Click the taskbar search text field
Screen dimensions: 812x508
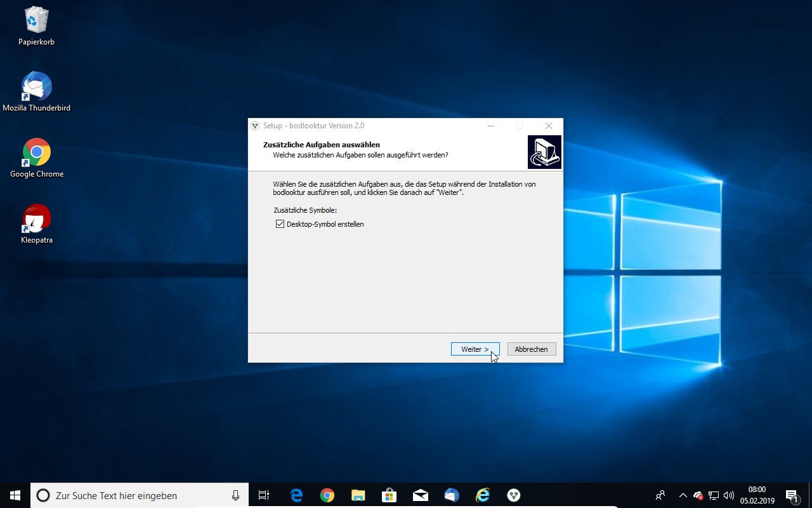(x=140, y=495)
